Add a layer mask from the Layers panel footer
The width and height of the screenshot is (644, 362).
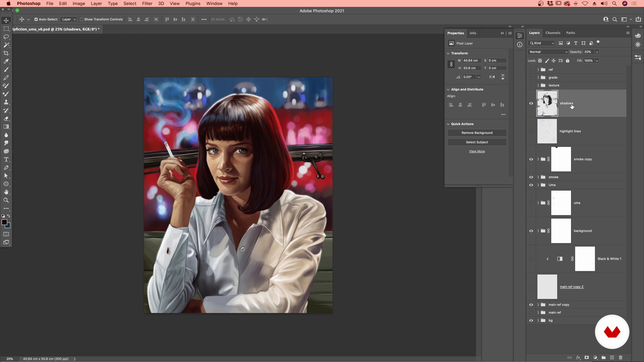coord(586,357)
